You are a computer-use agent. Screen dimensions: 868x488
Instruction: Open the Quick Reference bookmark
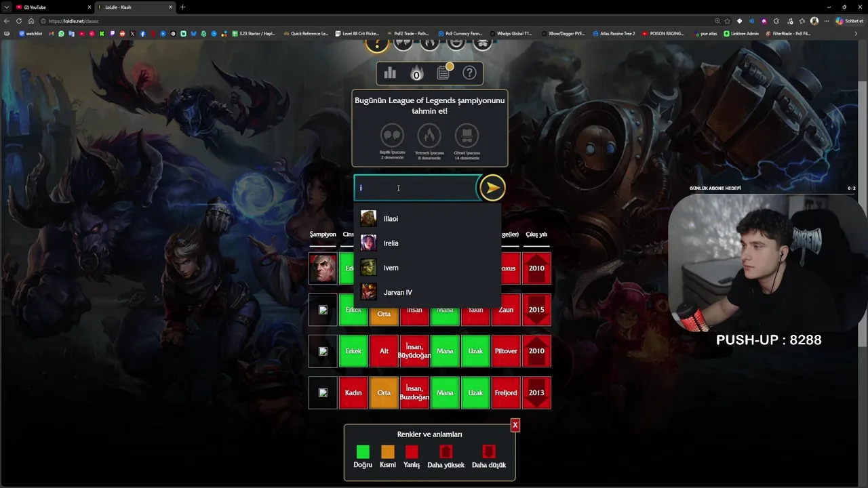306,33
